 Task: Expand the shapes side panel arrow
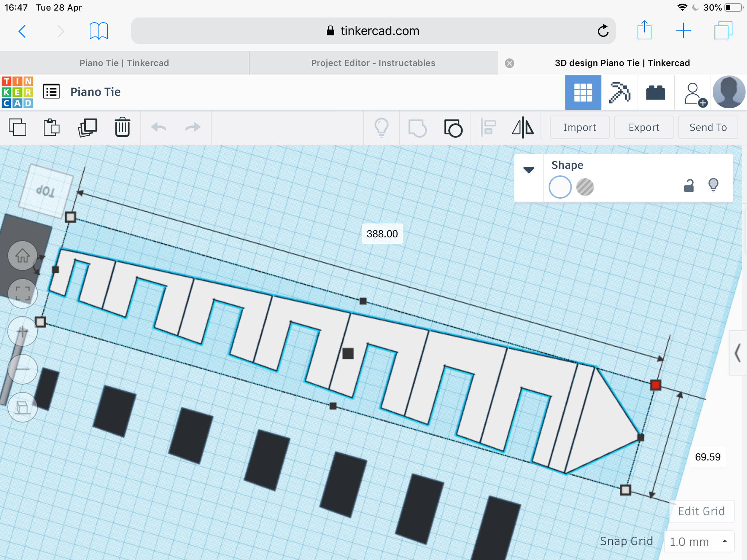[x=738, y=353]
